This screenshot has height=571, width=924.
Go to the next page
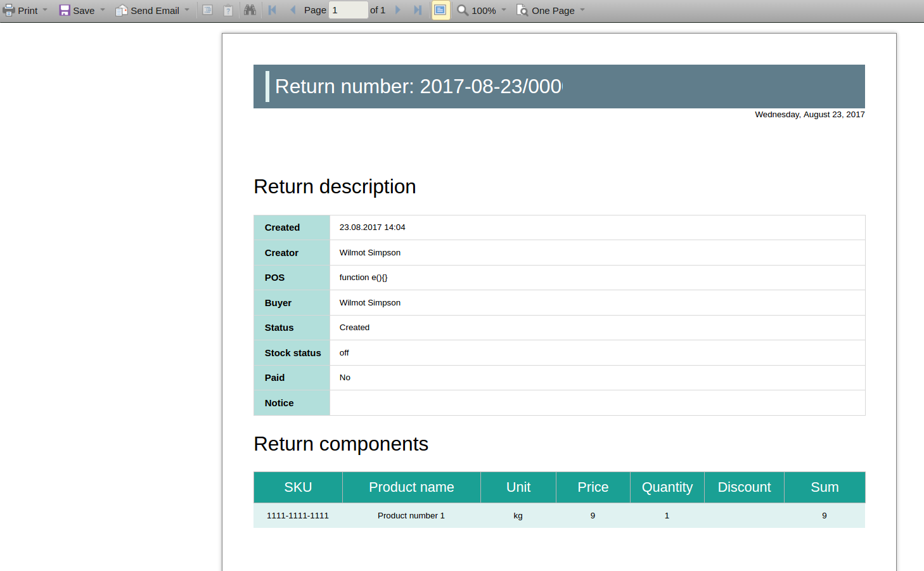pos(398,10)
